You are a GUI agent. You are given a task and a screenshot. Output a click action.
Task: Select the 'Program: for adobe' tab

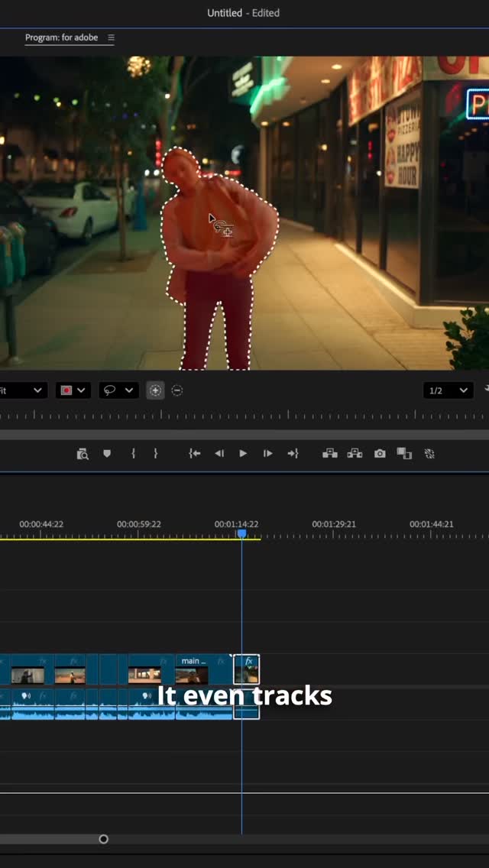61,37
